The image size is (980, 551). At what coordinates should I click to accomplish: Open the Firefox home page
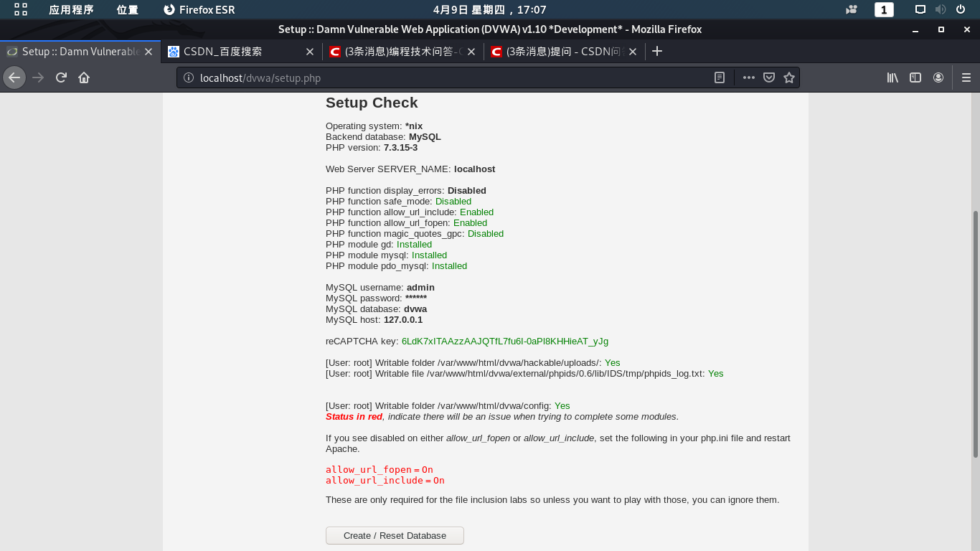pyautogui.click(x=84, y=77)
